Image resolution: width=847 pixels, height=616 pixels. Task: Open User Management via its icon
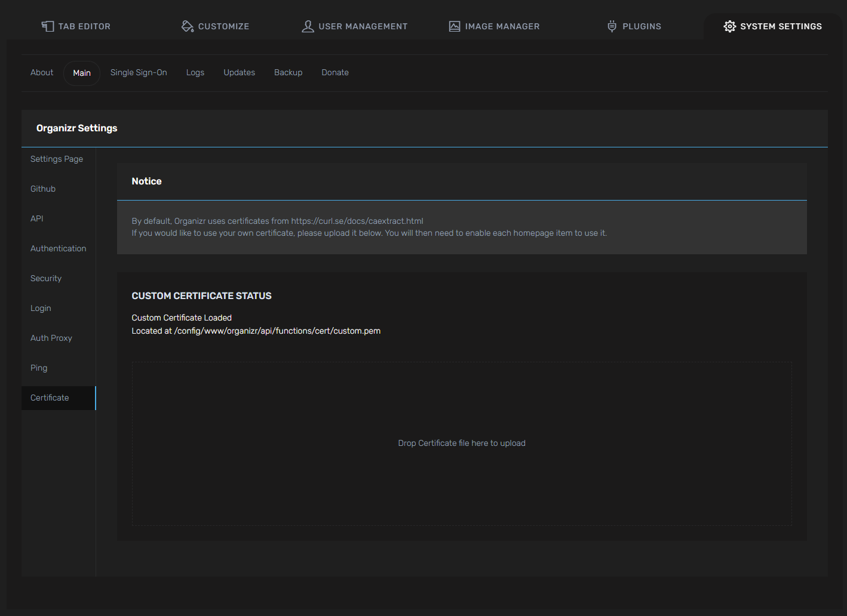pyautogui.click(x=308, y=26)
